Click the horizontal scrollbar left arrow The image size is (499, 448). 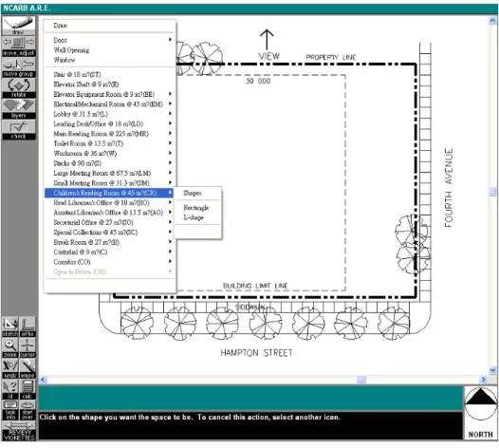pos(44,380)
